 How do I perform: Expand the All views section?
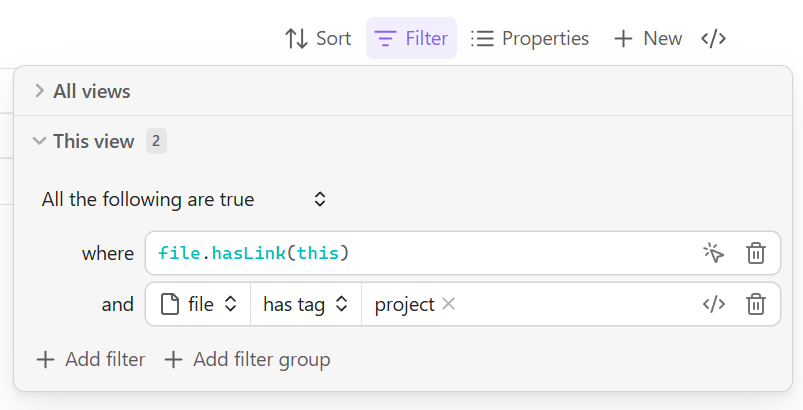[82, 91]
